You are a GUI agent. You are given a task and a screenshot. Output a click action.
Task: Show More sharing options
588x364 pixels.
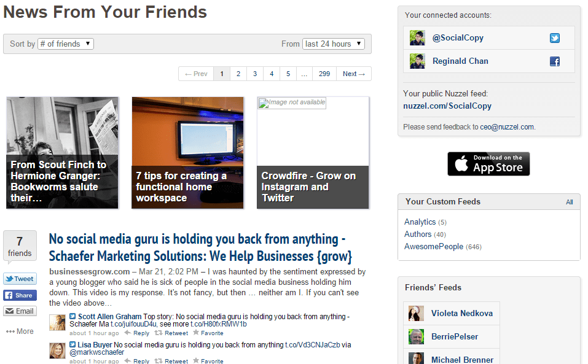pos(20,331)
